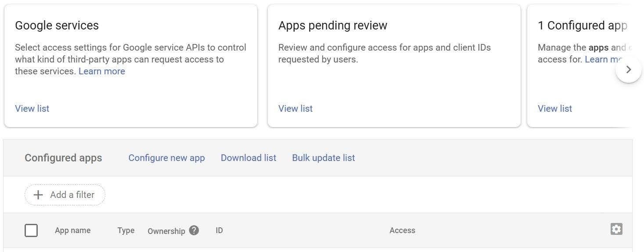Screen dimensions: 644x252
Task: Toggle the select-all apps checkbox
Action: 31,230
